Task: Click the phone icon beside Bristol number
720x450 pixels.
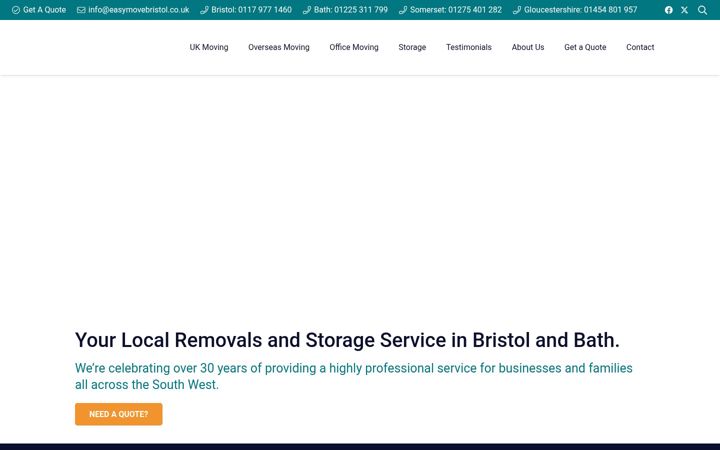Action: click(204, 10)
